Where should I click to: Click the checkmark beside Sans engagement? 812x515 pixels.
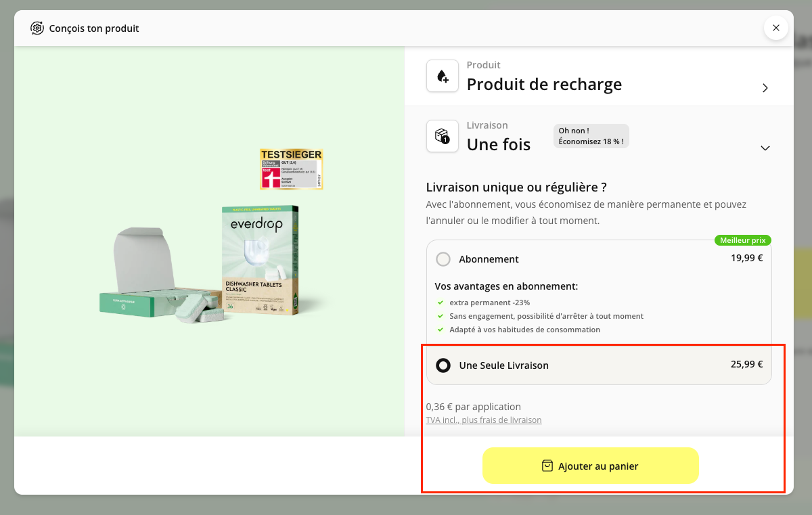[x=440, y=316]
